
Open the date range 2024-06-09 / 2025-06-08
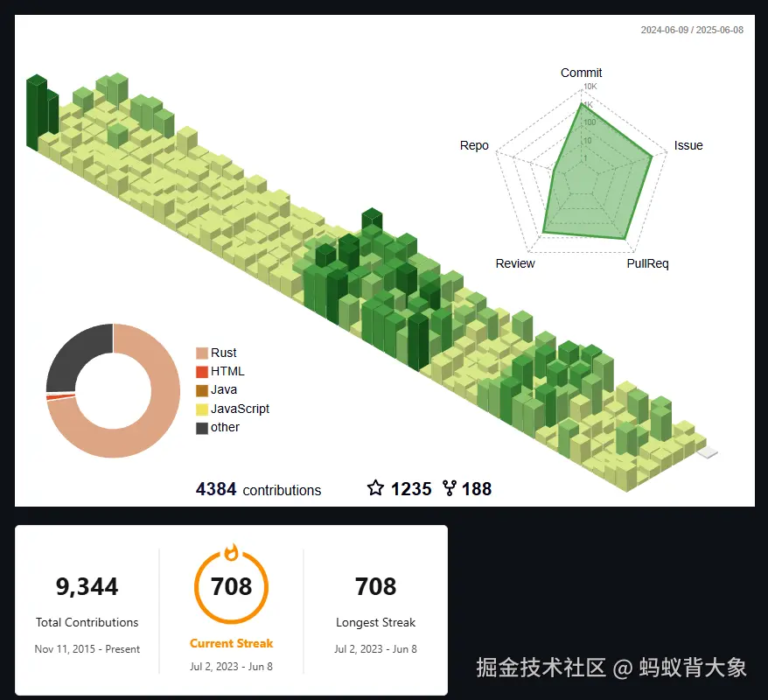tap(691, 29)
